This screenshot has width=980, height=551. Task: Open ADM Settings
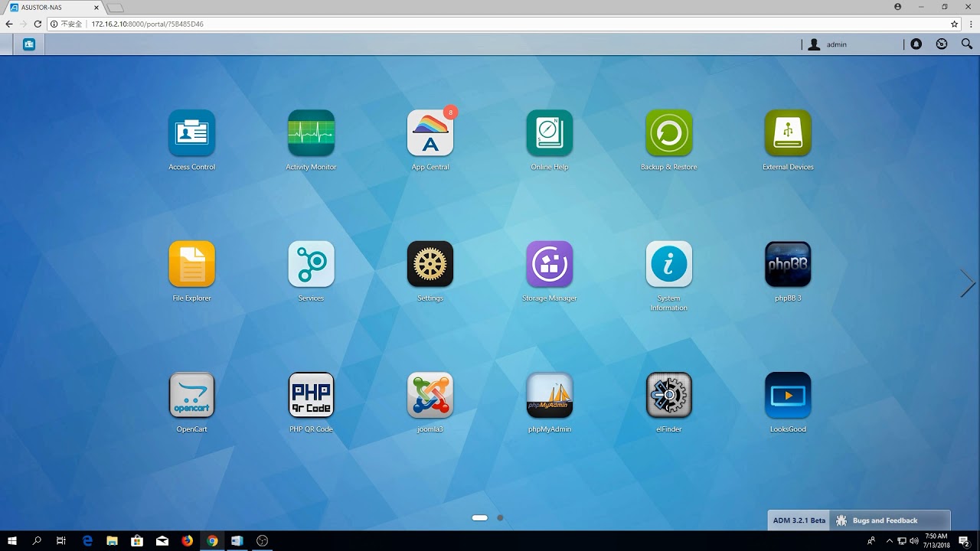(430, 264)
